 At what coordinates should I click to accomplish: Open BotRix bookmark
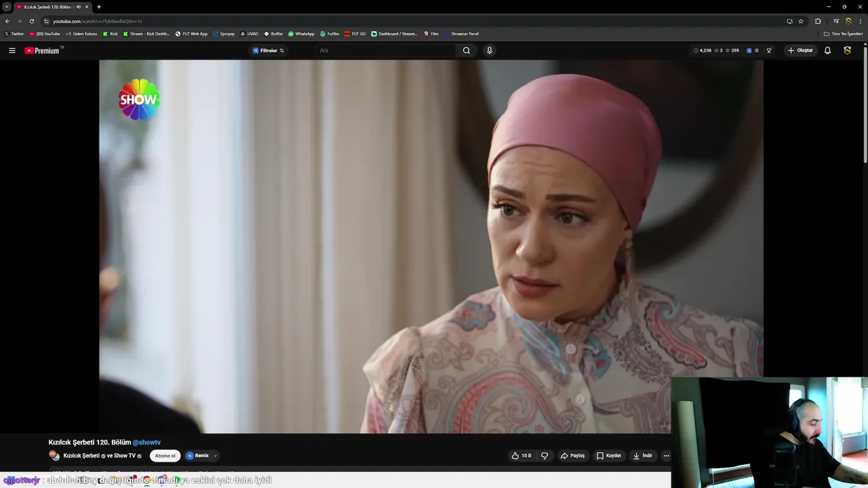(273, 33)
